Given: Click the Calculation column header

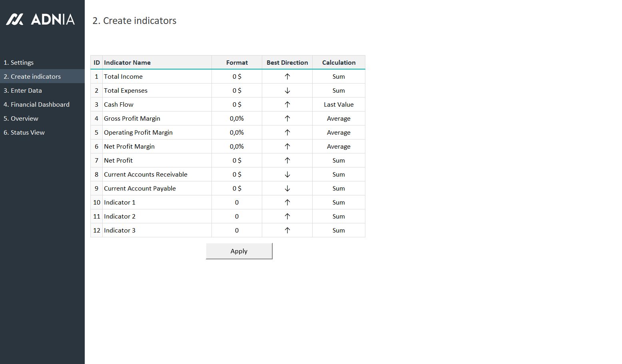Looking at the screenshot, I should (339, 63).
